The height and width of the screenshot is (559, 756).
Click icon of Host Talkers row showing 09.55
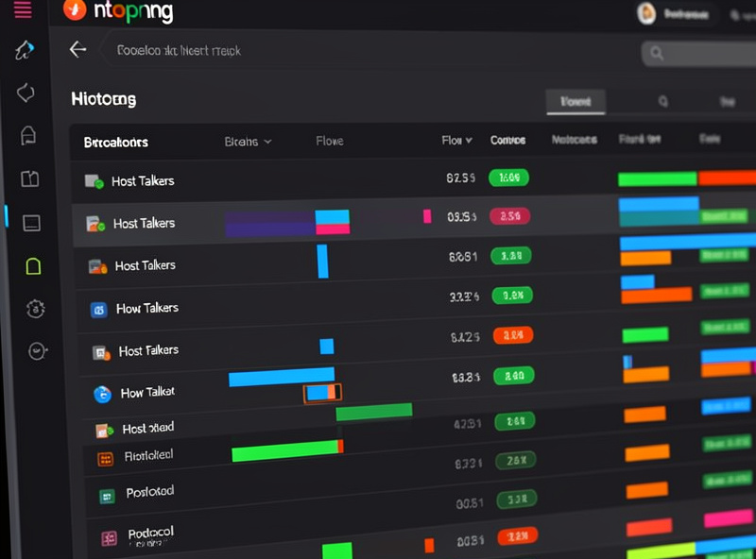tap(95, 224)
